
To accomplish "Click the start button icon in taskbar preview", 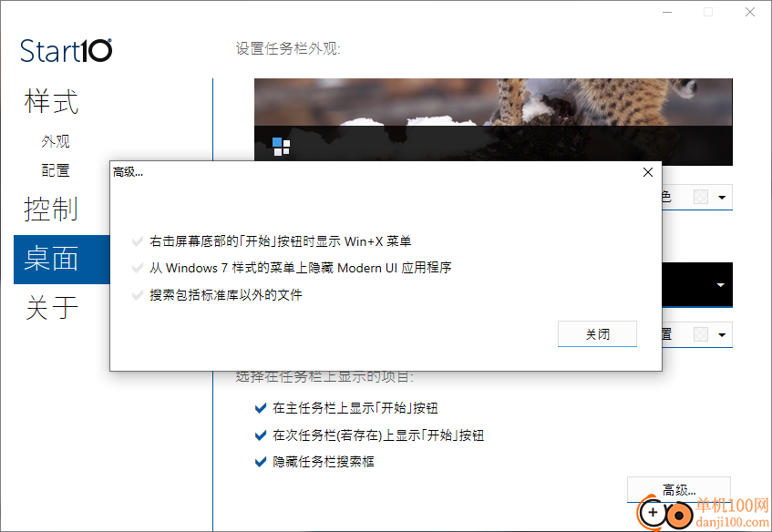I will (x=281, y=147).
